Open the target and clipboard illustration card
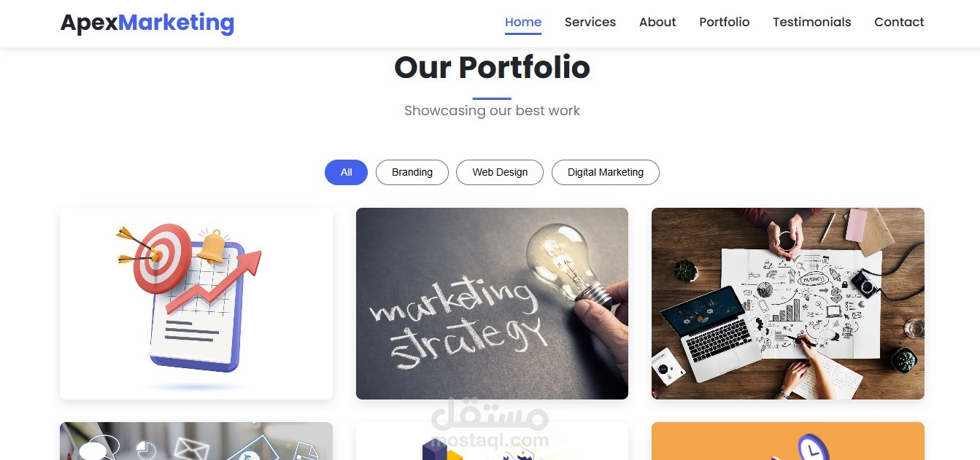This screenshot has width=980, height=460. (196, 303)
